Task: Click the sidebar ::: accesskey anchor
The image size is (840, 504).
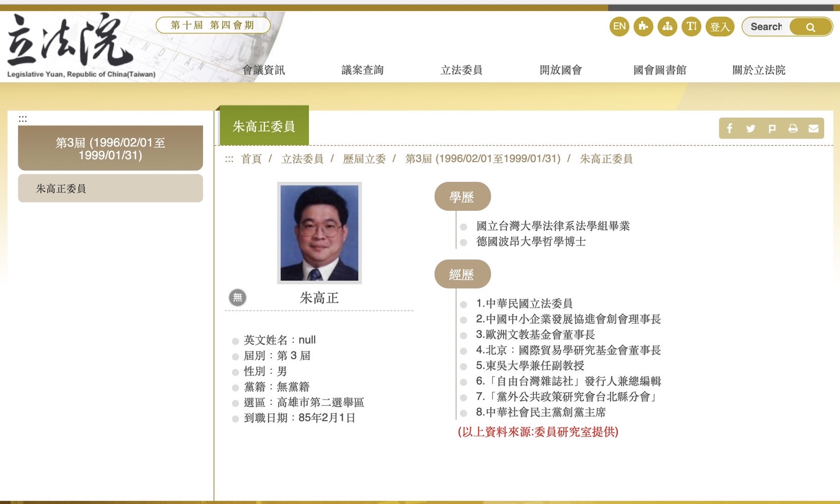Action: [x=23, y=119]
